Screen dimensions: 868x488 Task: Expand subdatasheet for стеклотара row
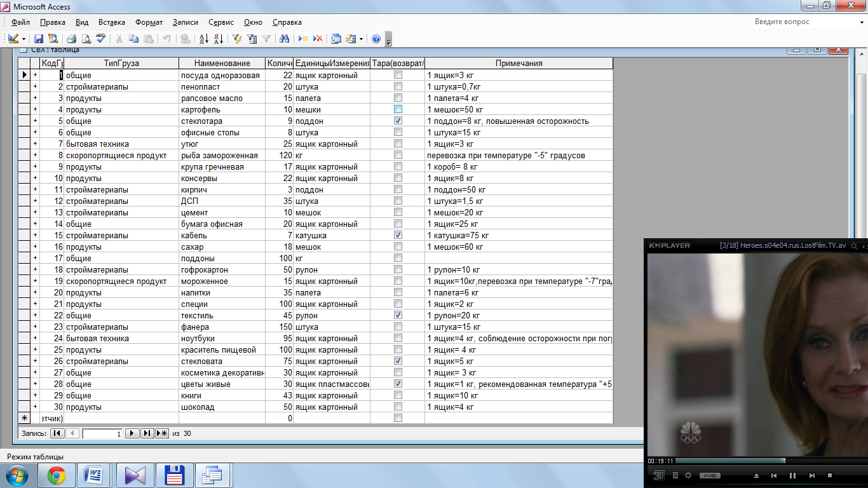pos(35,121)
